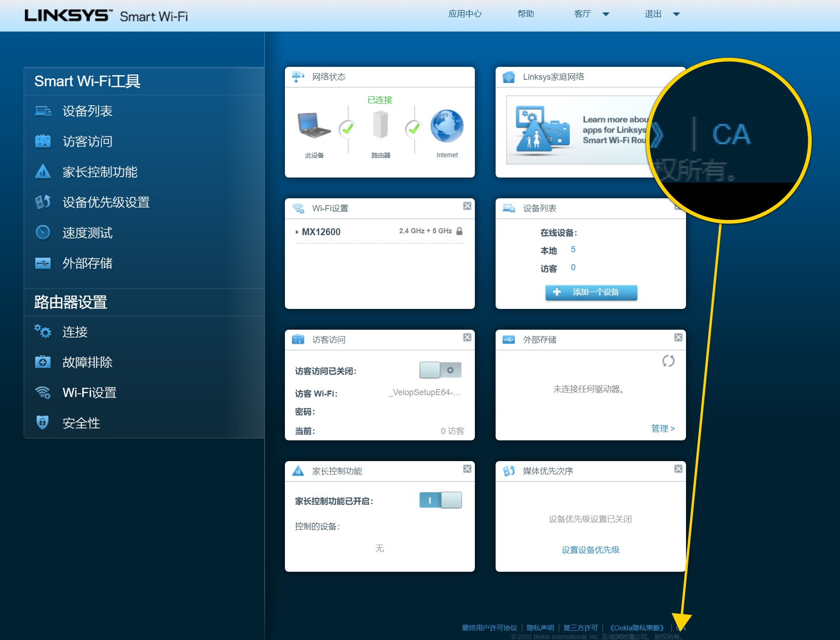
Task: Close the 媒体优先次序 widget
Action: point(679,468)
